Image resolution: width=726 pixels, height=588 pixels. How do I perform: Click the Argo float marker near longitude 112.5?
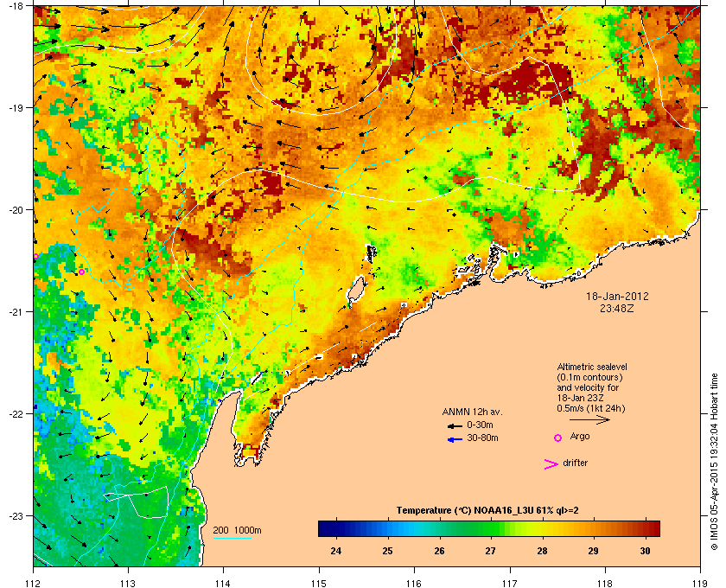[82, 272]
